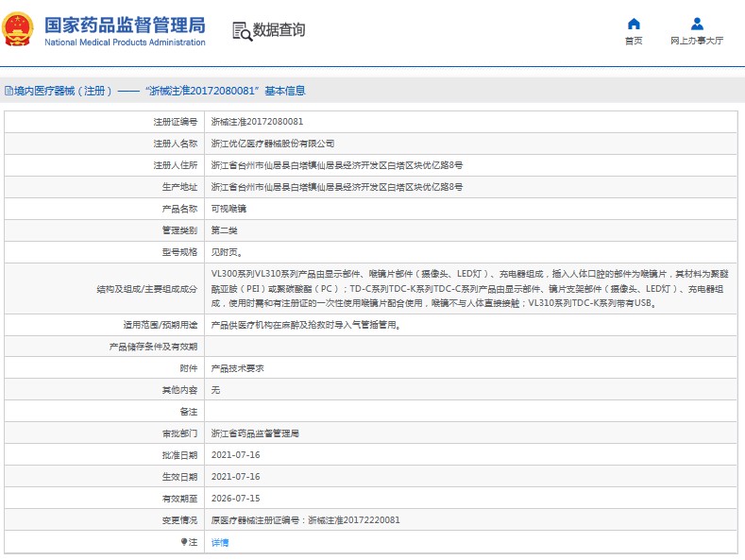Screen dimensions: 745x560
Task: Click the 境内医疗器械（注册） breadcrumb heading
Action: point(63,91)
